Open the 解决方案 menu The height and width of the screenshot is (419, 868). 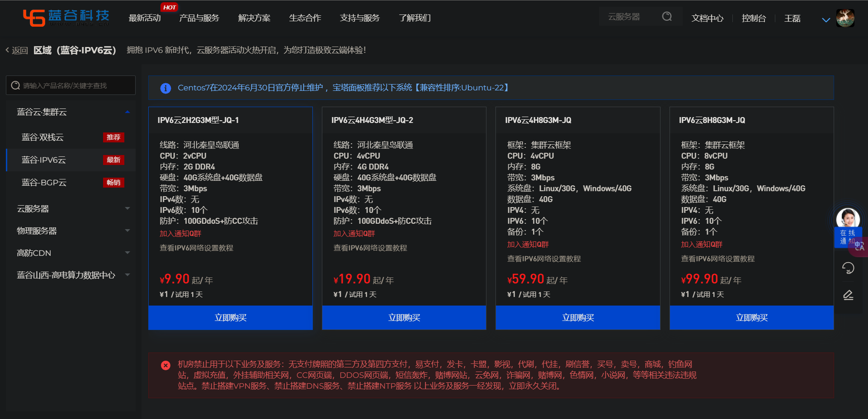click(255, 18)
